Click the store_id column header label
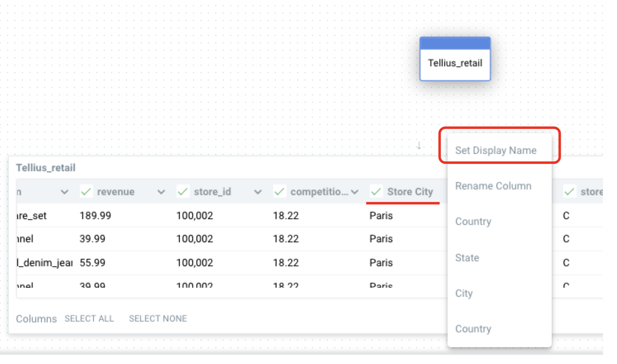 (x=212, y=192)
